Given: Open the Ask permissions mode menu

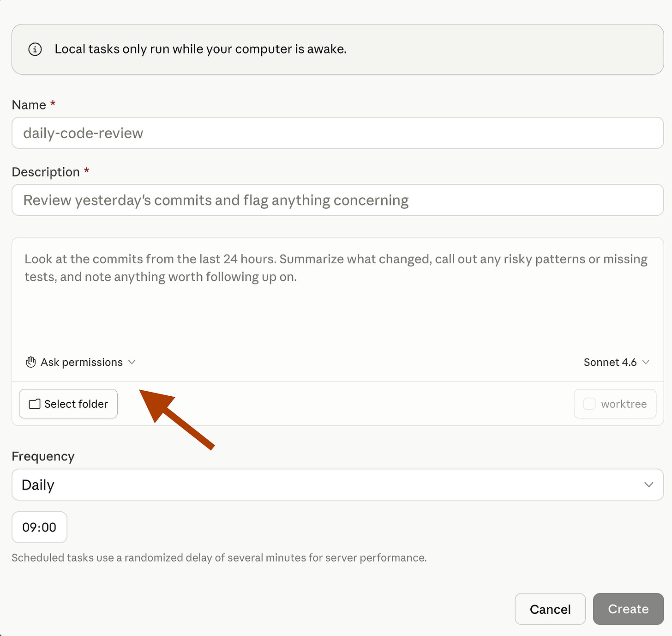Looking at the screenshot, I should tap(81, 362).
